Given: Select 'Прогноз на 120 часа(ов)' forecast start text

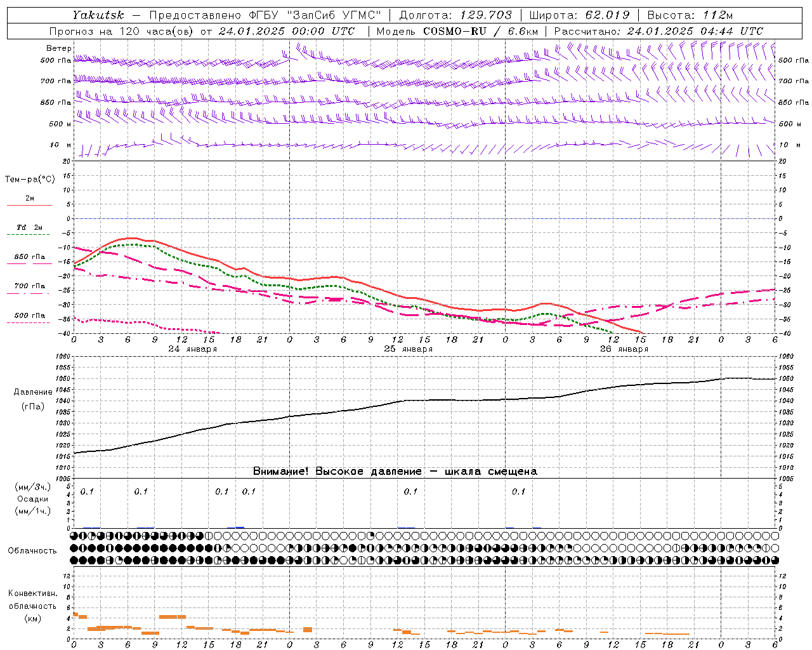Looking at the screenshot, I should click(122, 31).
